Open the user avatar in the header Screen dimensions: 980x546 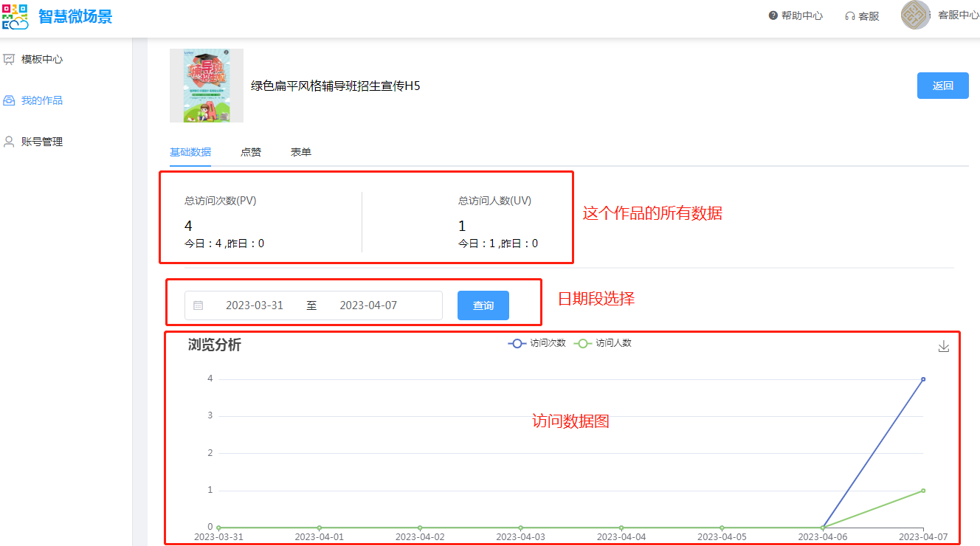click(916, 15)
